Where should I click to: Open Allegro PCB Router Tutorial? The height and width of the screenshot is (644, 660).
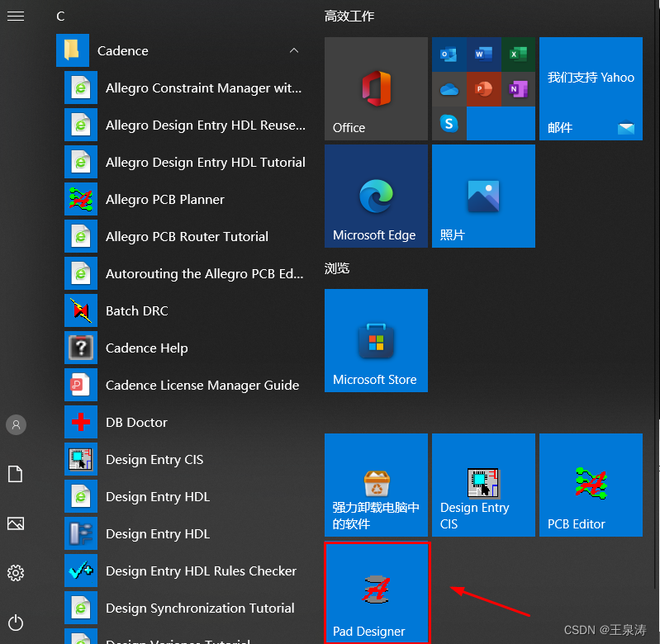coord(187,236)
